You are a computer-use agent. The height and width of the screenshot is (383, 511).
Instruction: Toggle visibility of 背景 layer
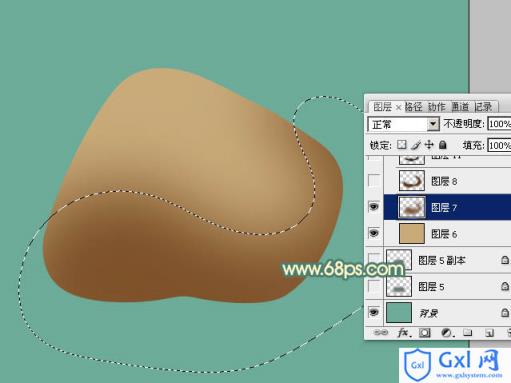pos(374,312)
